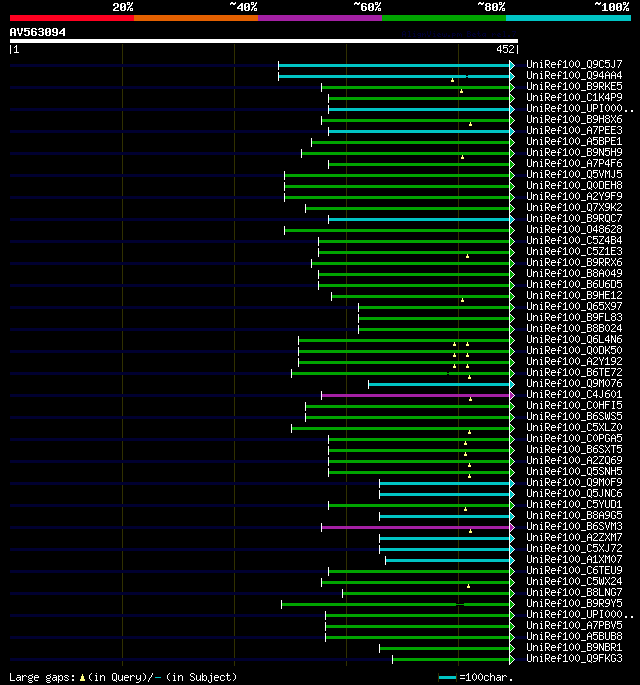Open the UniRef100_A7P4F6 label
This screenshot has height=685, width=640.
574,163
